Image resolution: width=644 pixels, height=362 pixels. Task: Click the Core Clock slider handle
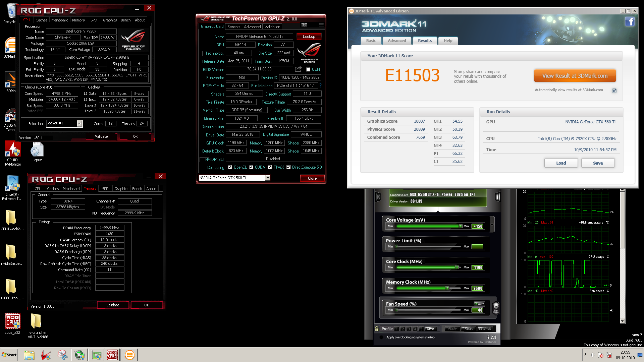[457, 267]
